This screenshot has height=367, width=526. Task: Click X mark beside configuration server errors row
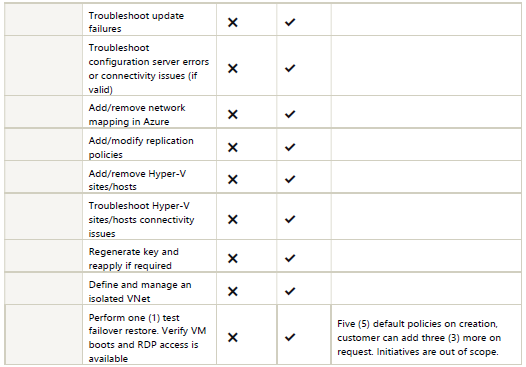coord(232,68)
